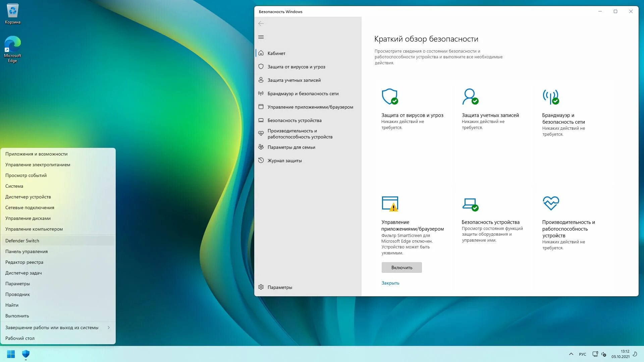
Task: Open Windows Security shield icon in taskbar
Action: (26, 354)
